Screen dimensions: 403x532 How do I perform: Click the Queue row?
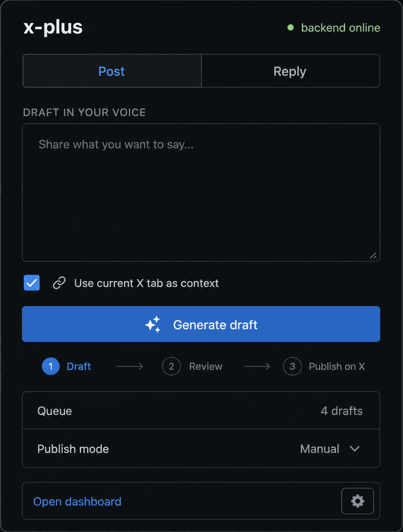(201, 411)
